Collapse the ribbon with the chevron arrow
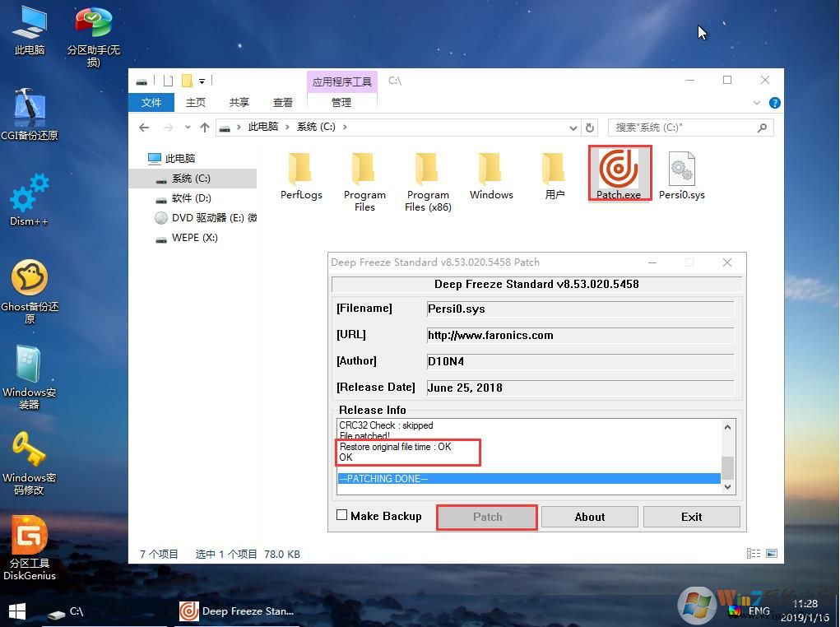 (756, 102)
